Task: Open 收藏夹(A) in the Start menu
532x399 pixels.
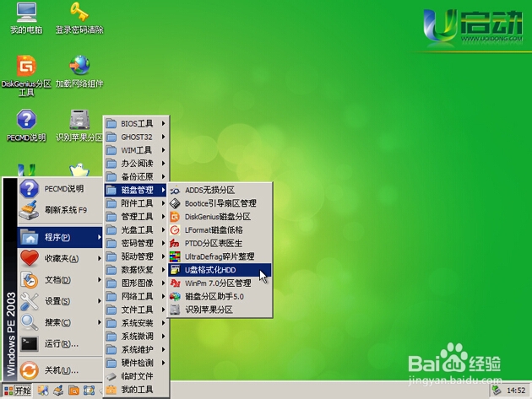Action: click(60, 258)
